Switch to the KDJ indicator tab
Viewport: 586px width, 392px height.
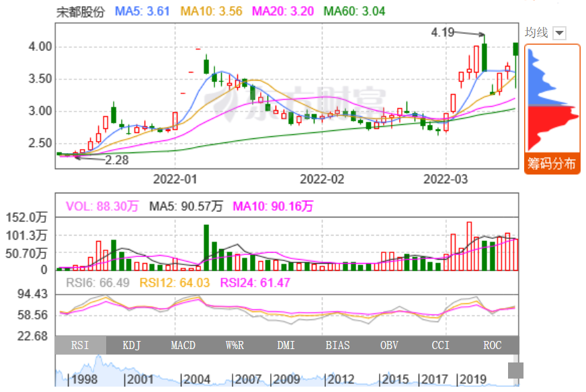tap(132, 345)
